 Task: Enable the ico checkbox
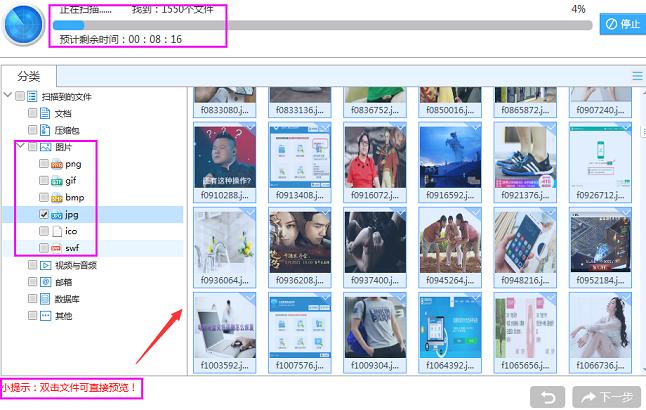click(44, 231)
